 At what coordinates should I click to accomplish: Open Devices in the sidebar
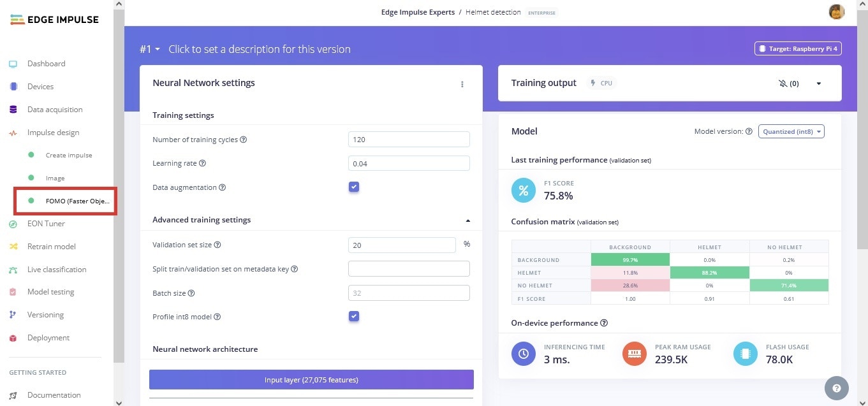pos(40,87)
